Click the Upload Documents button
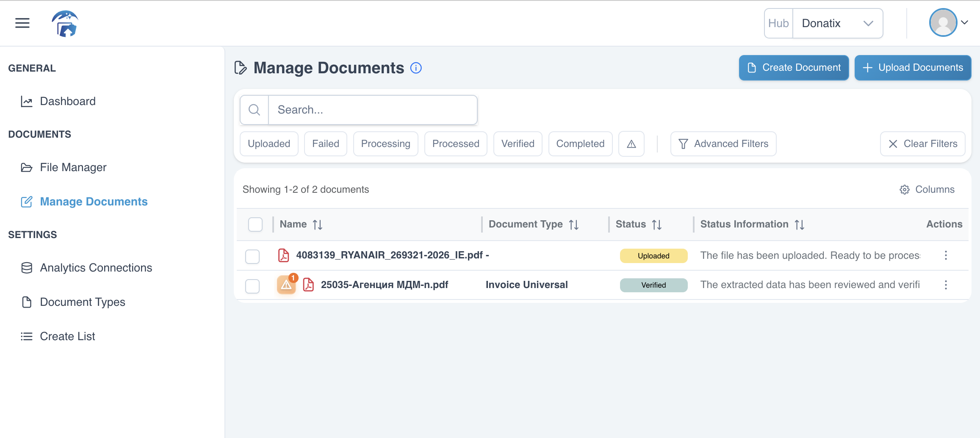Image resolution: width=980 pixels, height=438 pixels. tap(913, 68)
